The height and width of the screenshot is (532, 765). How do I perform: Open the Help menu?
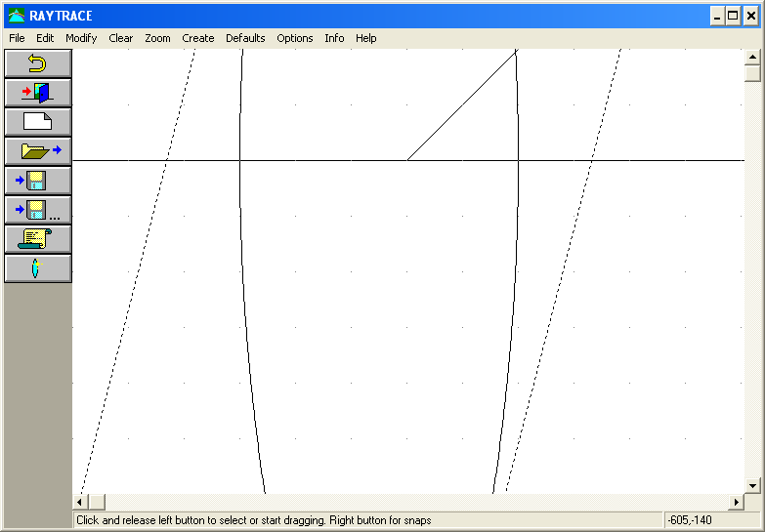point(366,38)
